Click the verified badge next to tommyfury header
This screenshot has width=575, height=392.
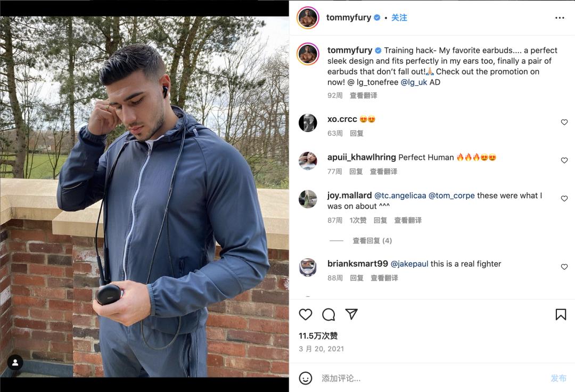point(377,17)
